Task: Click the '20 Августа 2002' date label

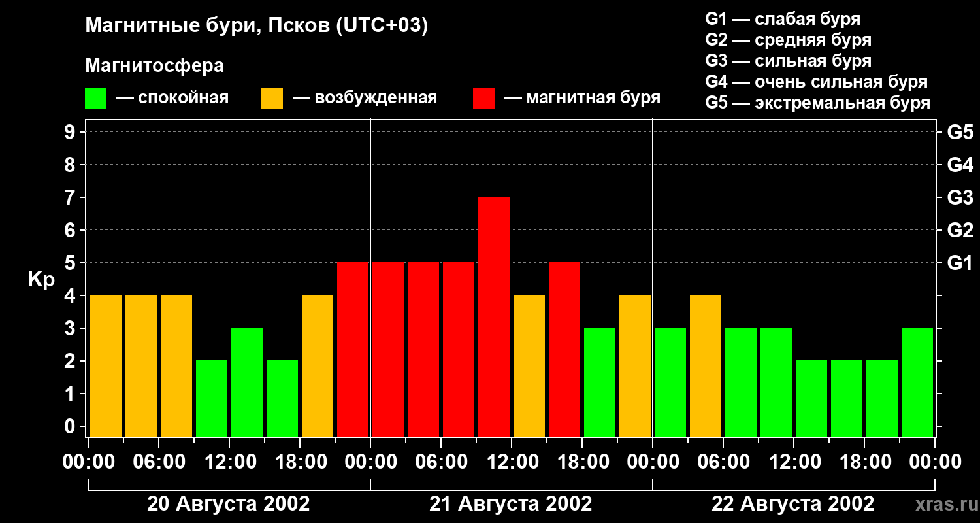Action: pos(229,504)
